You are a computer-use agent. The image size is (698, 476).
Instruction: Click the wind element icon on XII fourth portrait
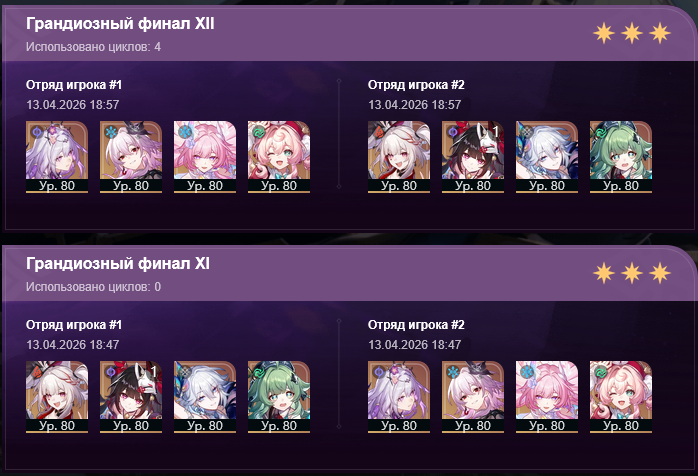tap(259, 132)
